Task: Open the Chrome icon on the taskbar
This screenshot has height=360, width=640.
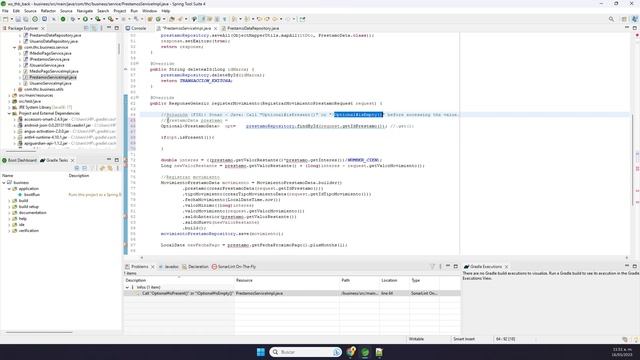Action: point(351,352)
